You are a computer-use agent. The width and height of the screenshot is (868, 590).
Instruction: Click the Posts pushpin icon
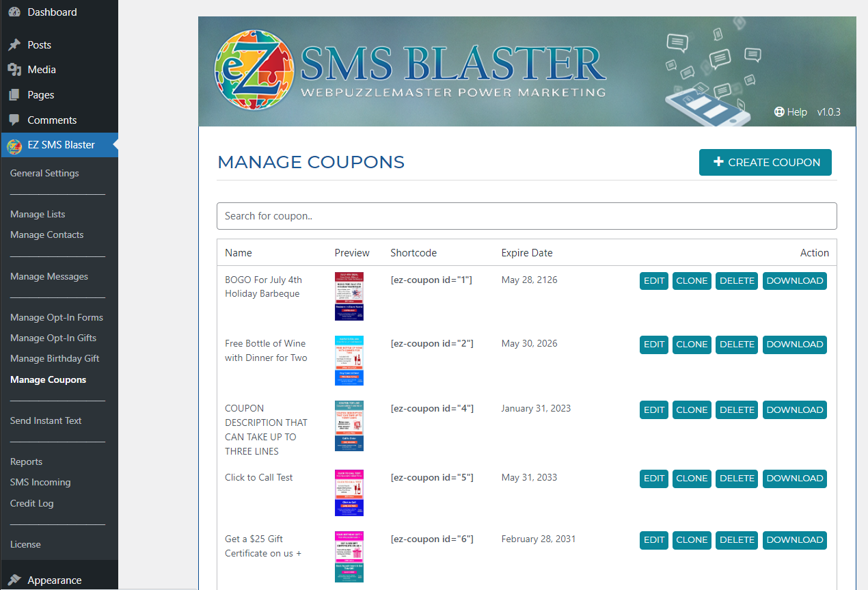click(14, 45)
